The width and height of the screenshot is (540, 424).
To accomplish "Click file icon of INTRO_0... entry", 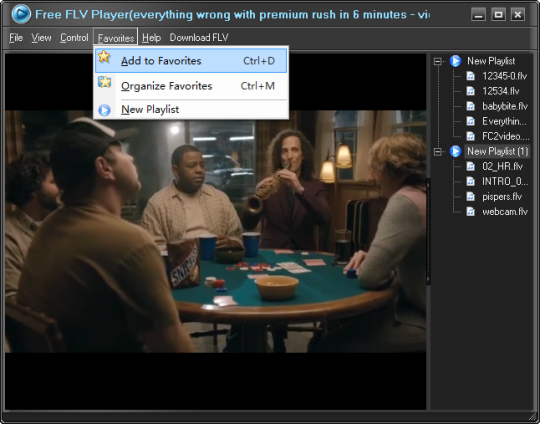I will click(x=470, y=182).
